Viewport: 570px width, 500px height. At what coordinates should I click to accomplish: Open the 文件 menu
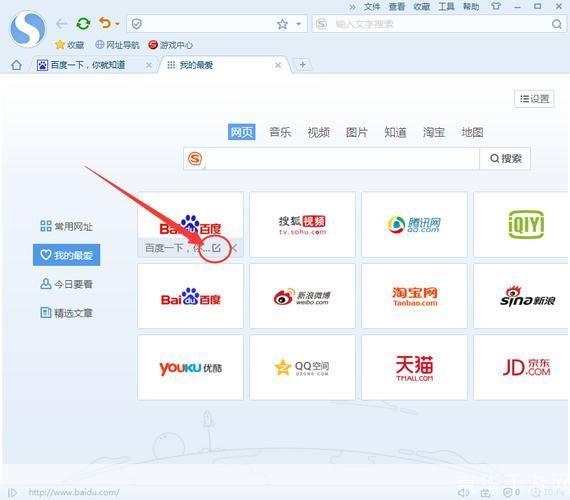[x=372, y=7]
